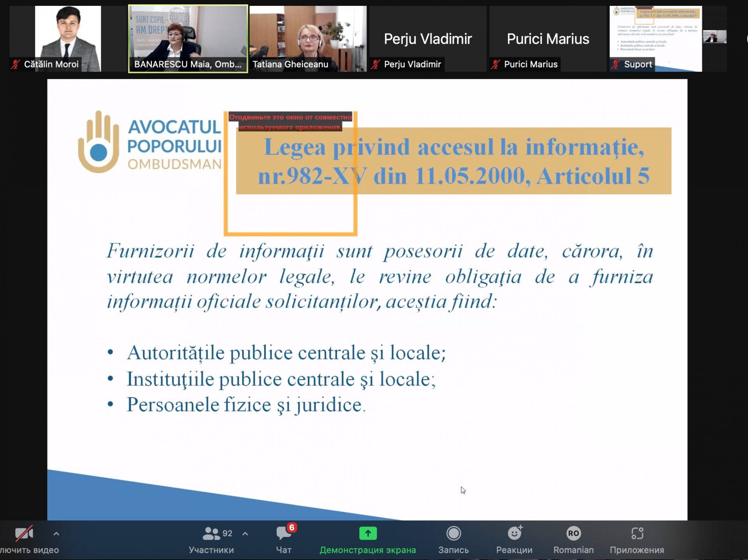Click muted microphone icon on Perju Vladimir
Viewport: 748px width, 560px height.
point(376,64)
